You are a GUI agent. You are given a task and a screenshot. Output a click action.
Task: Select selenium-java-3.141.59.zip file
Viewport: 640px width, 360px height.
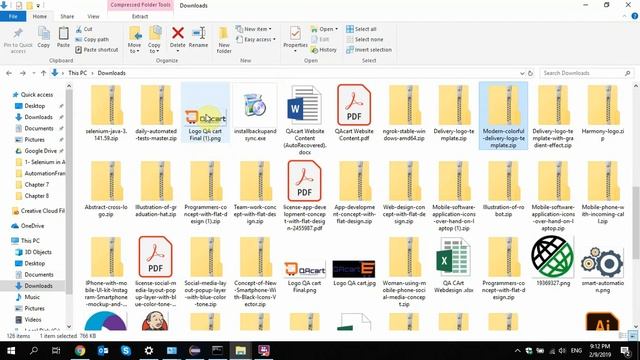(106, 113)
